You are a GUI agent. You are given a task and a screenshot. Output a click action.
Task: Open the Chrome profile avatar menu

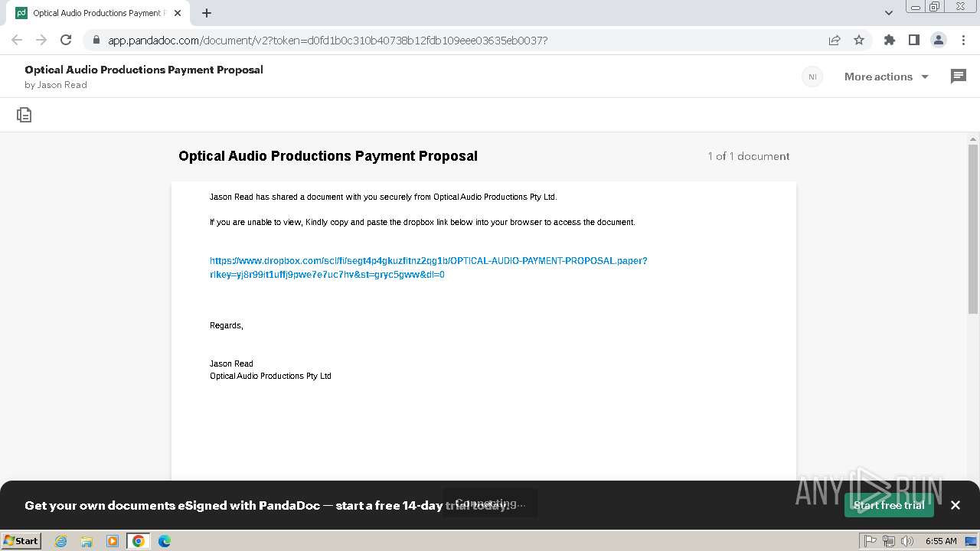click(x=938, y=40)
